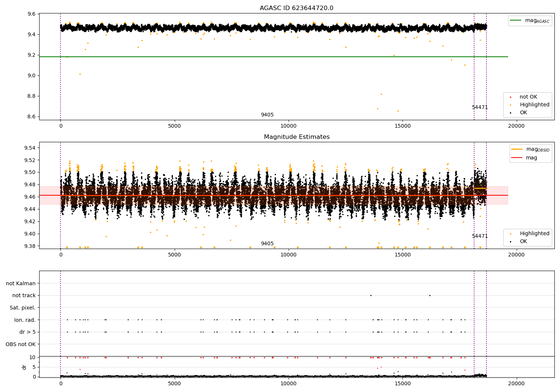Click the 10000 x-axis tick under the top plot
560x392 pixels.
288,126
